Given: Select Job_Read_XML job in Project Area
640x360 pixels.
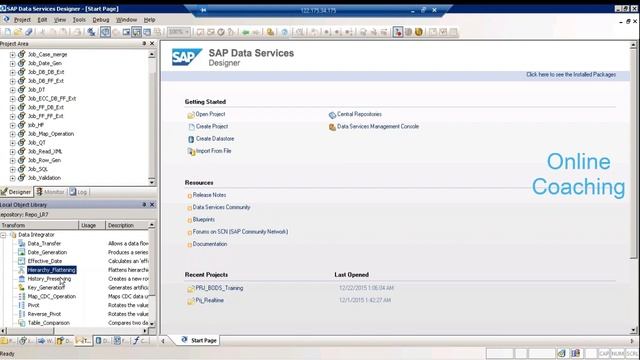Looking at the screenshot, I should pos(45,151).
